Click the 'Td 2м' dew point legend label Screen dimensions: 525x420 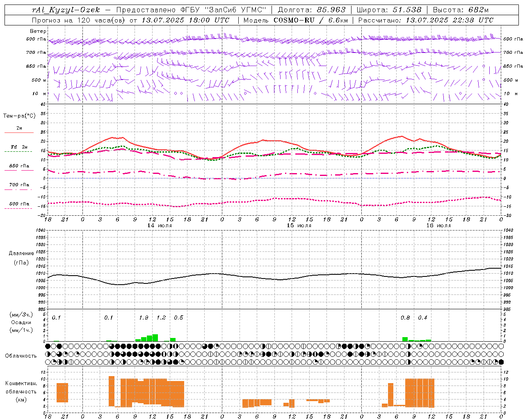point(19,147)
